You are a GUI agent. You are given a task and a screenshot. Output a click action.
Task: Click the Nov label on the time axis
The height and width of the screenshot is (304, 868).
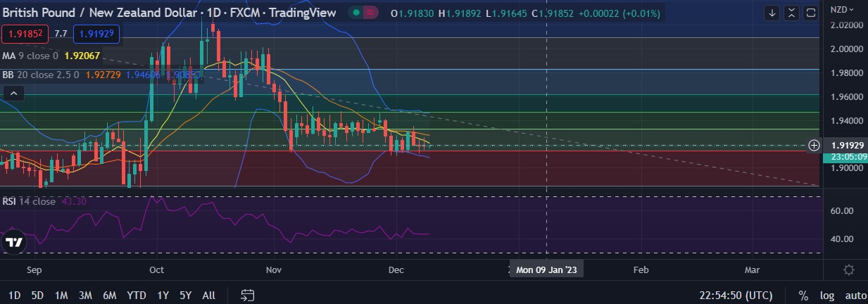pos(275,270)
